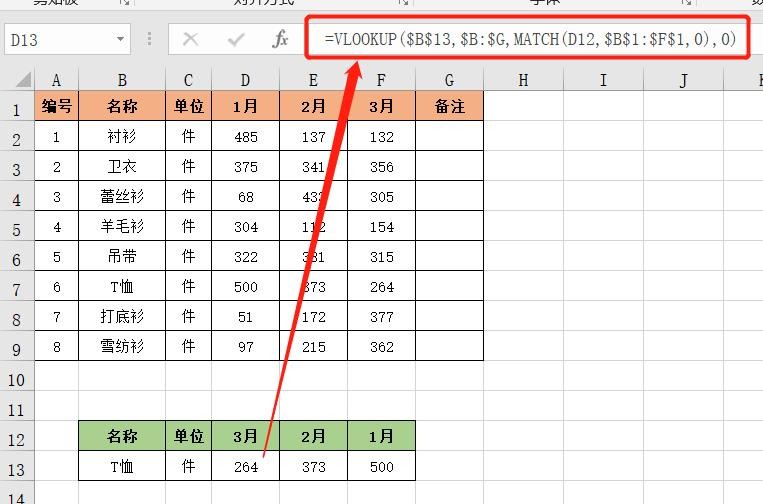This screenshot has width=763, height=504.
Task: Open the 剪贴板 group dialog launcher
Action: 127,3
